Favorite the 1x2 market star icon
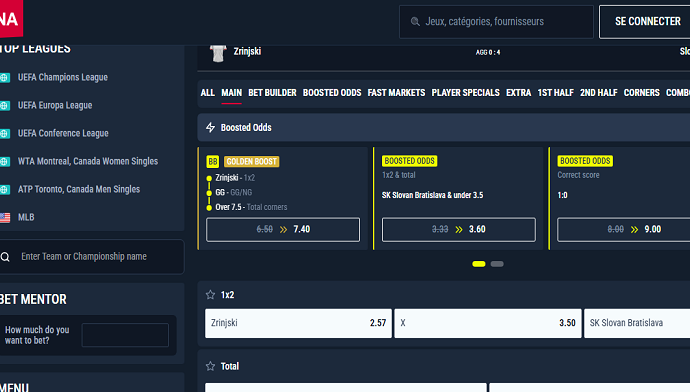Image resolution: width=690 pixels, height=392 pixels. [x=210, y=295]
